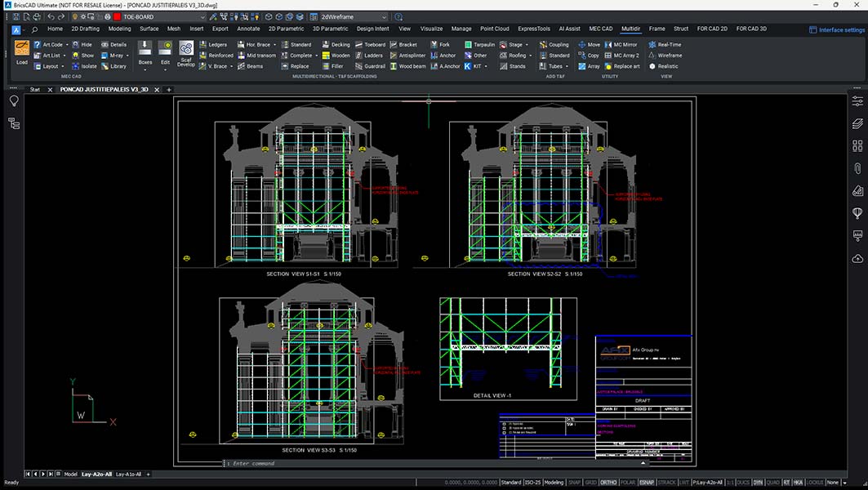The image size is (868, 490).
Task: Place a Toeboard element
Action: click(x=373, y=45)
